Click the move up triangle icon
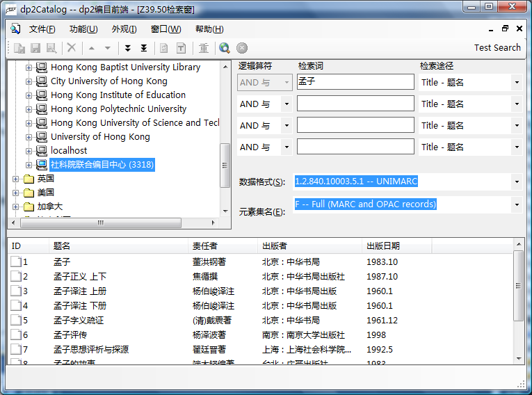 coord(91,48)
